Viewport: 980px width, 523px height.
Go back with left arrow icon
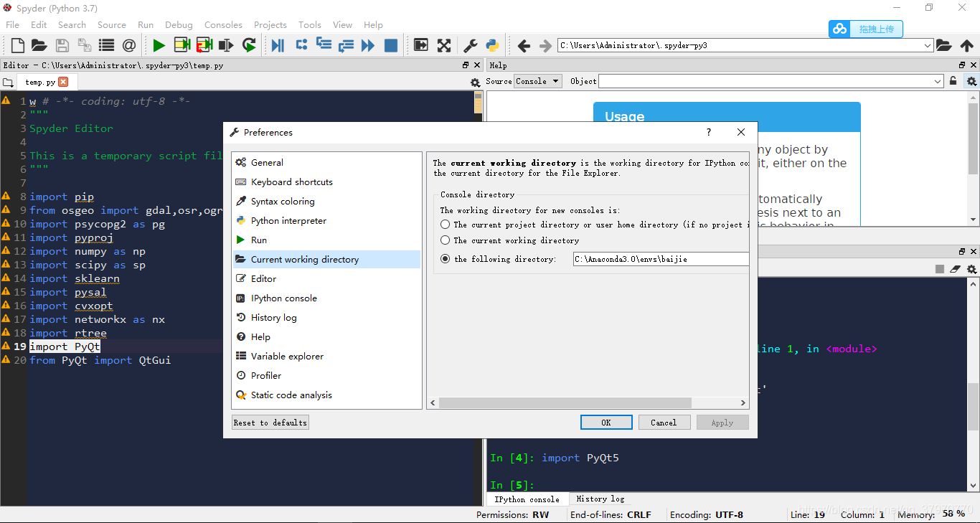[x=524, y=45]
